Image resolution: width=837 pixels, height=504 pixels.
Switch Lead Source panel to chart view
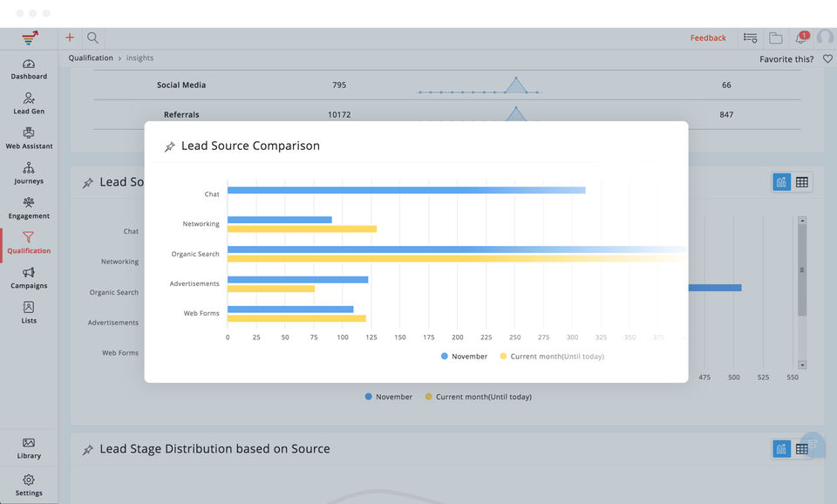pos(781,182)
